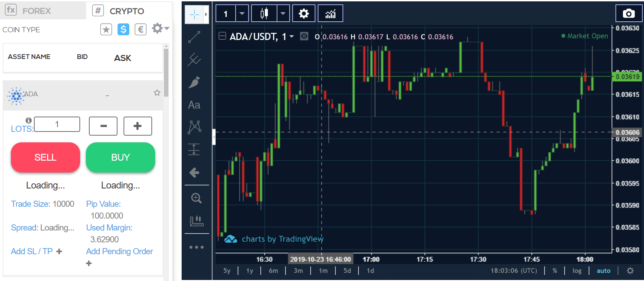
Task: Click the zoom in magnifier tool
Action: pyautogui.click(x=196, y=198)
